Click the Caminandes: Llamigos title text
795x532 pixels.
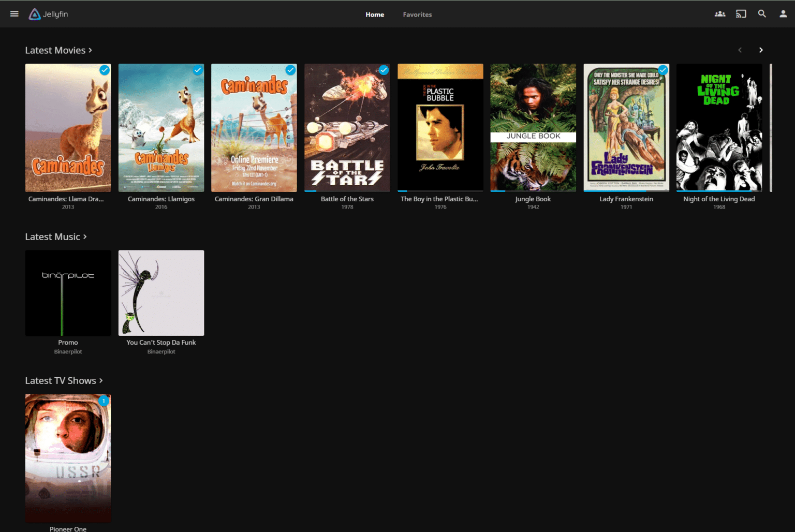point(161,199)
